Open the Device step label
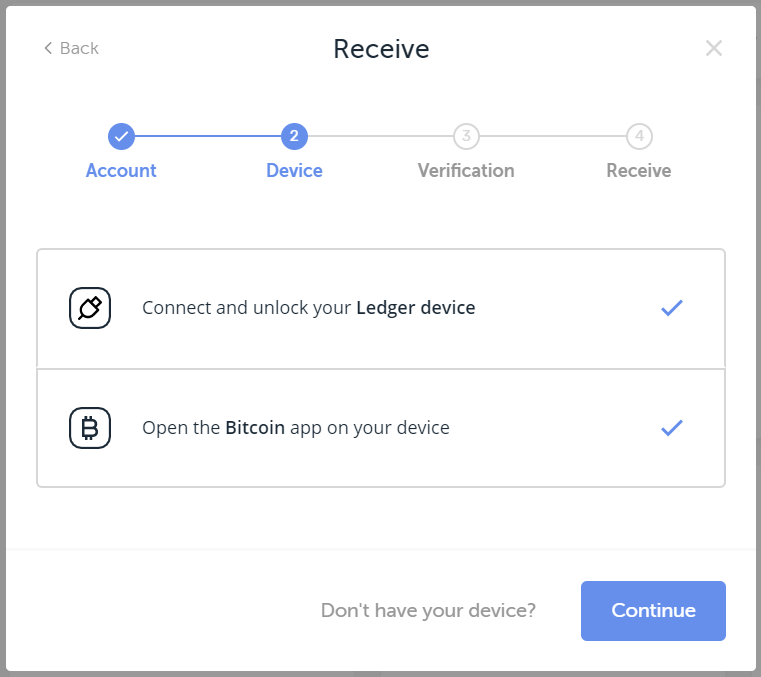 294,171
